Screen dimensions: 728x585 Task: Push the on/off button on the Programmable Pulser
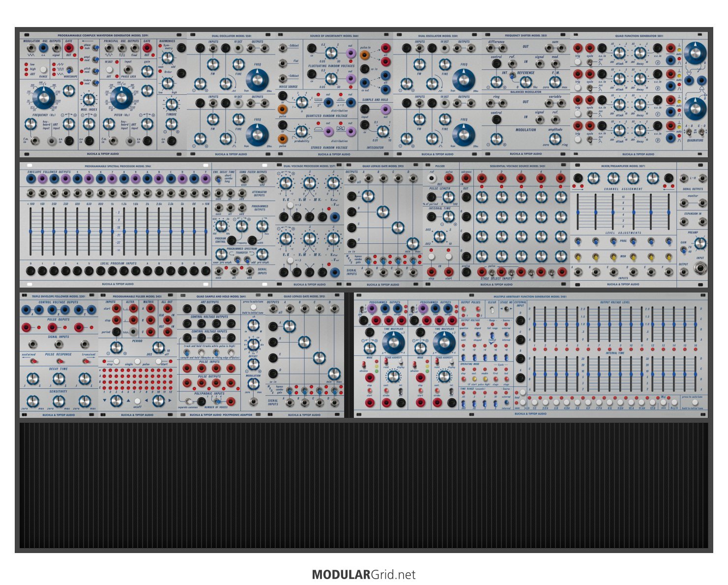tap(137, 401)
